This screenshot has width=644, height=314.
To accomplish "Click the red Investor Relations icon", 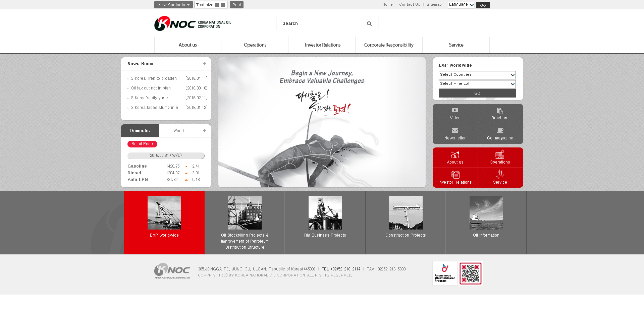I will 455,175.
